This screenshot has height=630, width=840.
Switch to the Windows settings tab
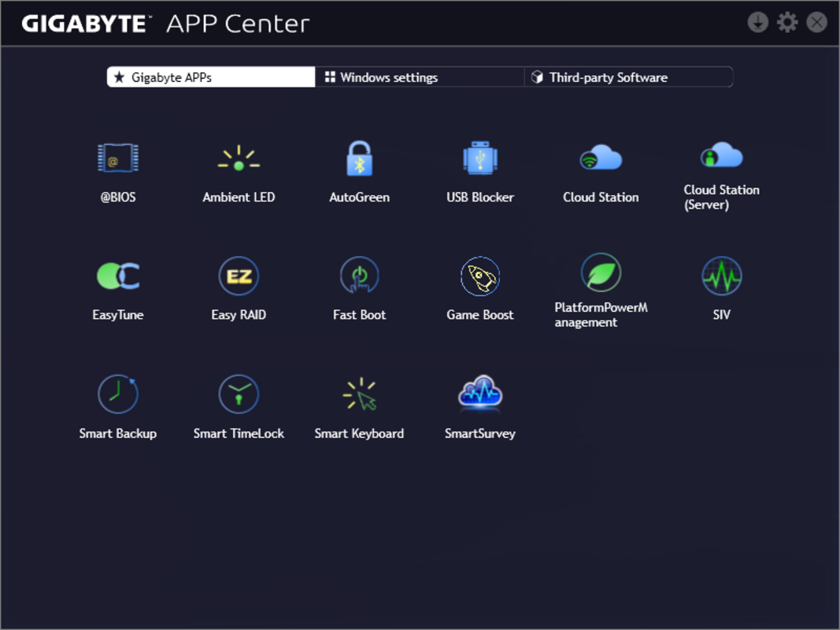(x=388, y=76)
